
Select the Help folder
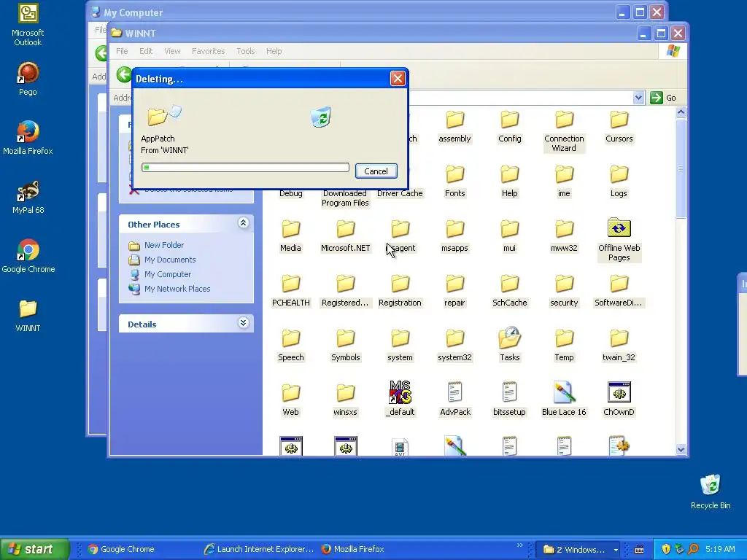(509, 181)
